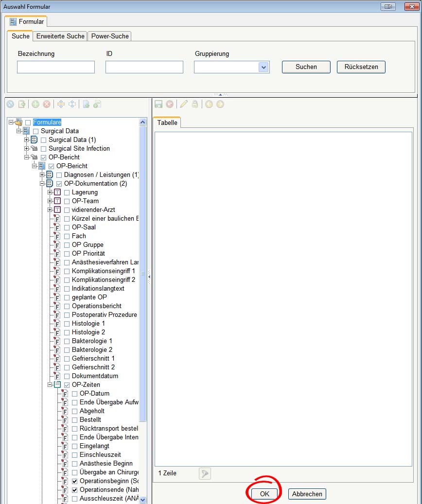The height and width of the screenshot is (504, 422).
Task: Click the Formulare folder icon in tree
Action: 19,122
